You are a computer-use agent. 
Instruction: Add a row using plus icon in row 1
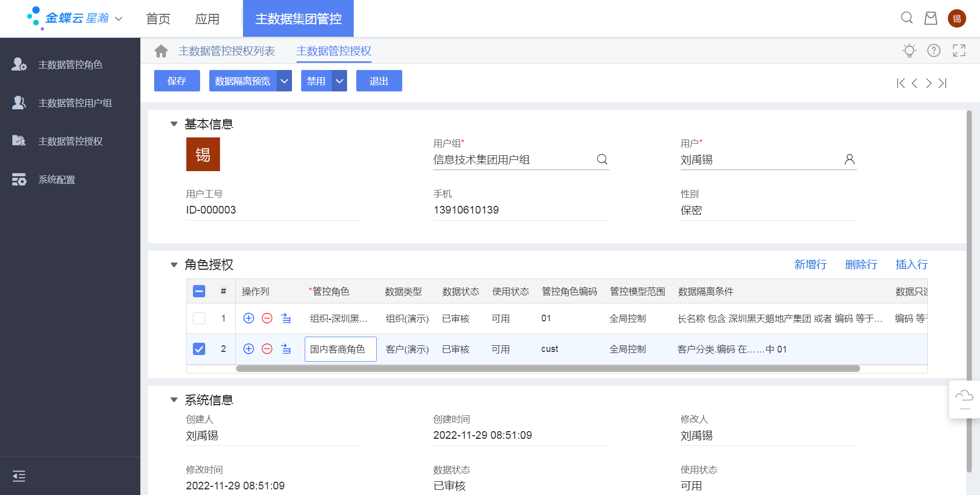pyautogui.click(x=249, y=318)
